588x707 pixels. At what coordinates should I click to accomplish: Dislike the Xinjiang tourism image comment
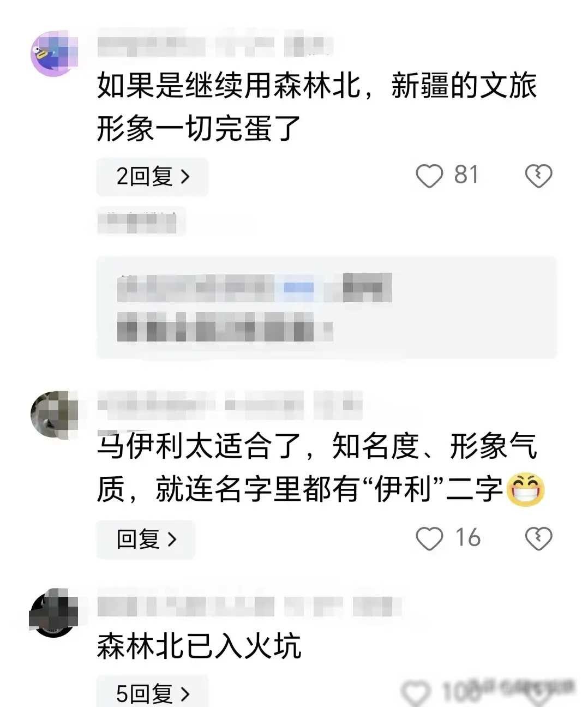538,176
